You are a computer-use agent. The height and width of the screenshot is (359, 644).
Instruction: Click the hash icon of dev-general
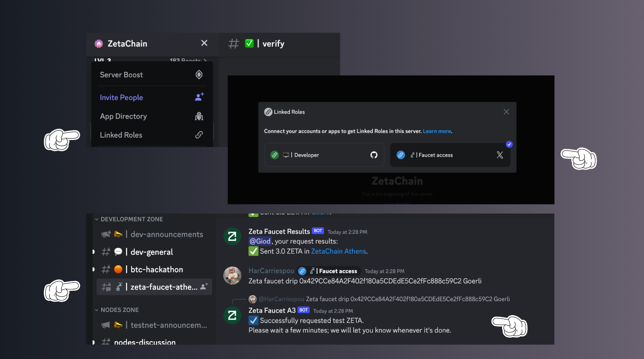(105, 252)
